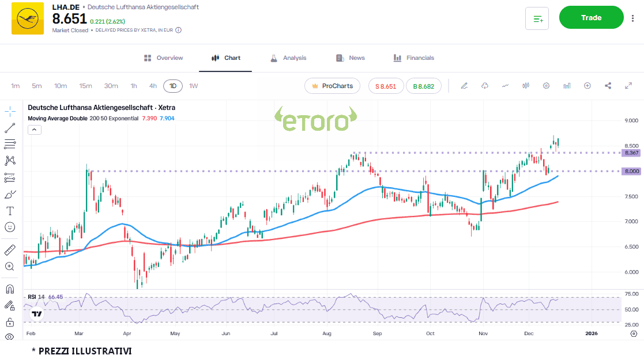The image size is (644, 357).
Task: Select the 1W timeframe
Action: [194, 86]
